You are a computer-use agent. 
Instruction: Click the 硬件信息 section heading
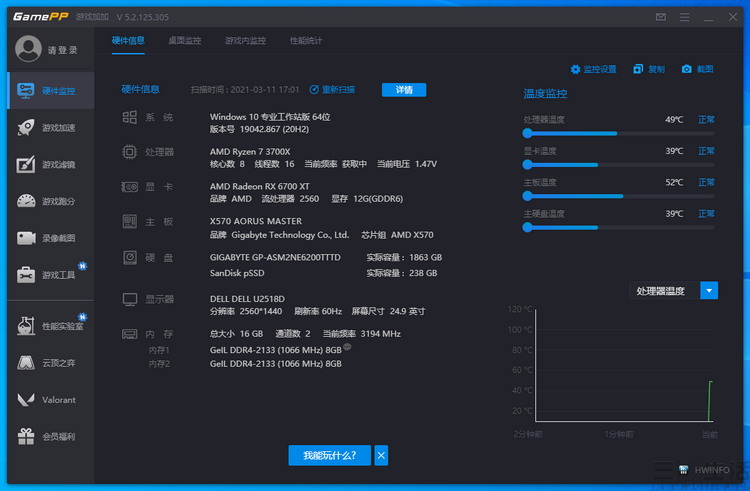(141, 89)
